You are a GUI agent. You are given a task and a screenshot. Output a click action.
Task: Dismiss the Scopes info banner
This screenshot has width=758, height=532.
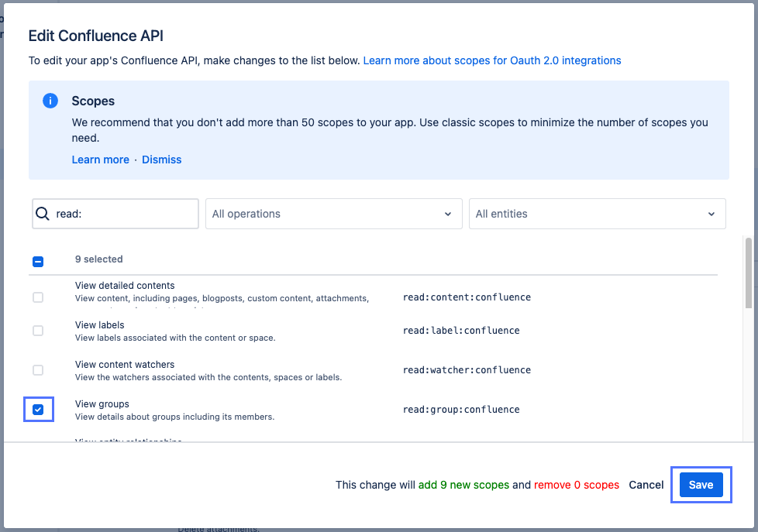click(x=161, y=160)
